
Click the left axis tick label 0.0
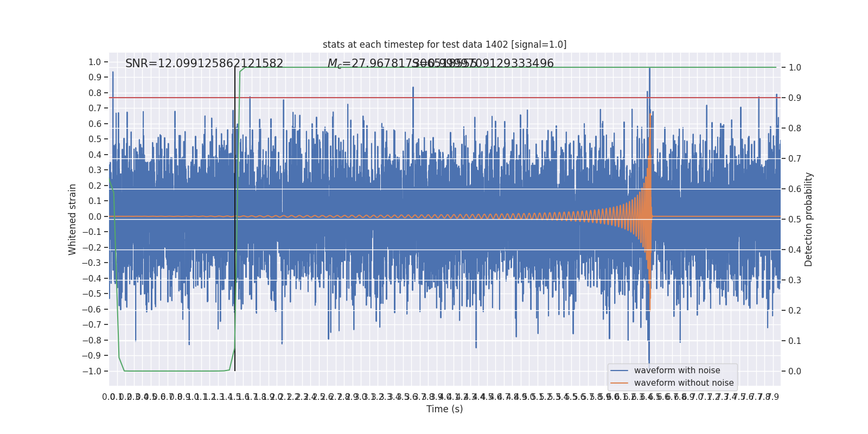coord(95,216)
